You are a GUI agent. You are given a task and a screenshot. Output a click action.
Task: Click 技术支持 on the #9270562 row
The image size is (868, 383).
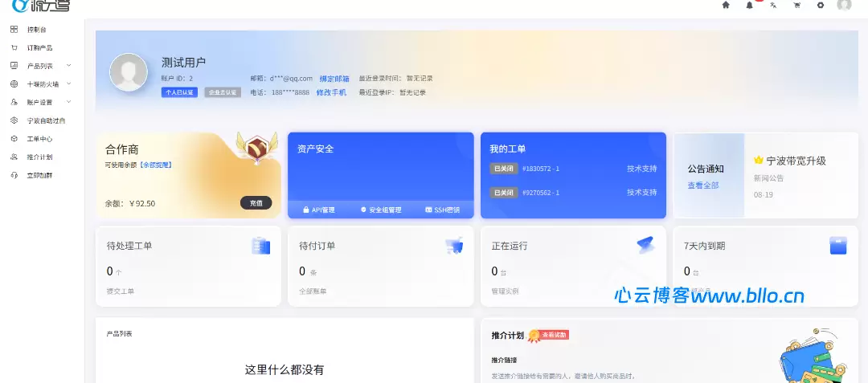coord(641,193)
